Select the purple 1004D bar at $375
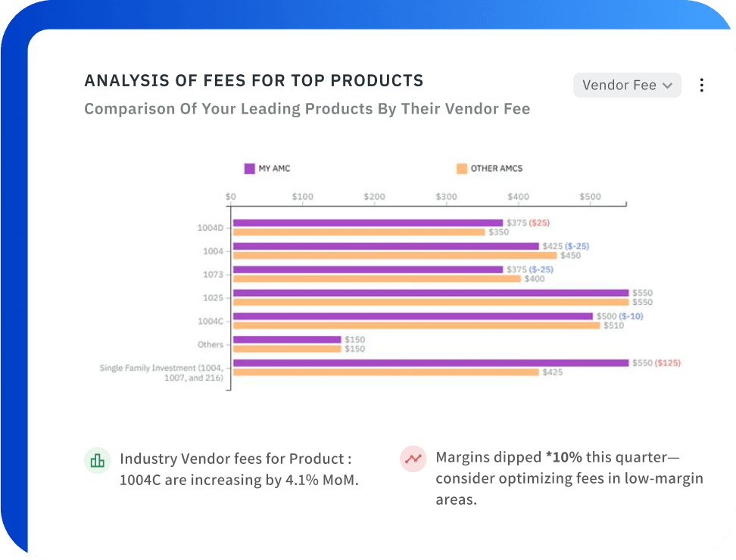736x560 pixels. pos(368,222)
